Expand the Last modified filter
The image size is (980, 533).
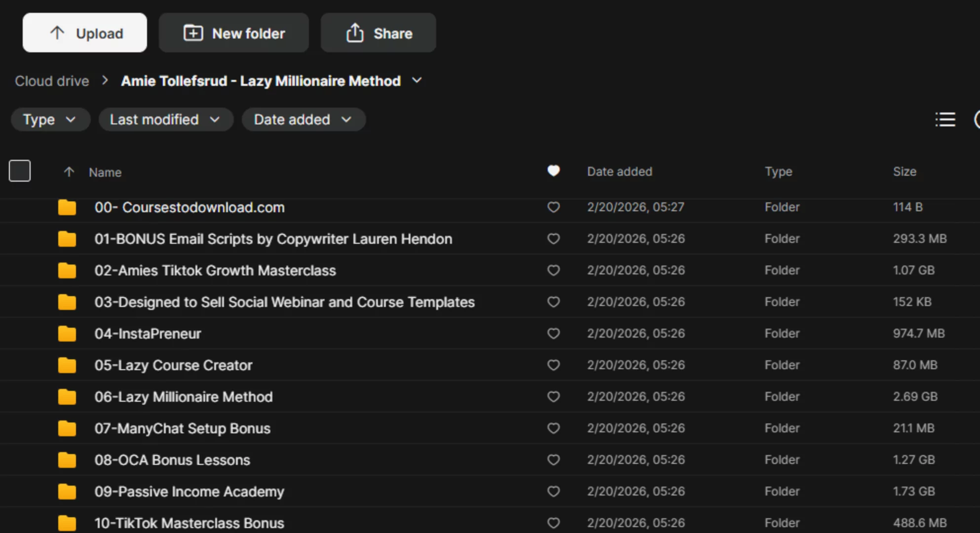coord(165,119)
